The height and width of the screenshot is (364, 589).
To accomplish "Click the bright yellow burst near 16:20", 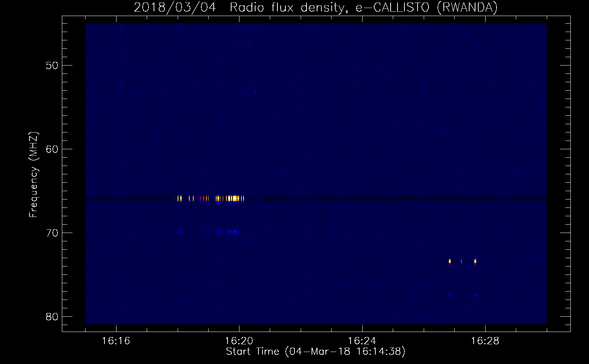I will (x=235, y=198).
